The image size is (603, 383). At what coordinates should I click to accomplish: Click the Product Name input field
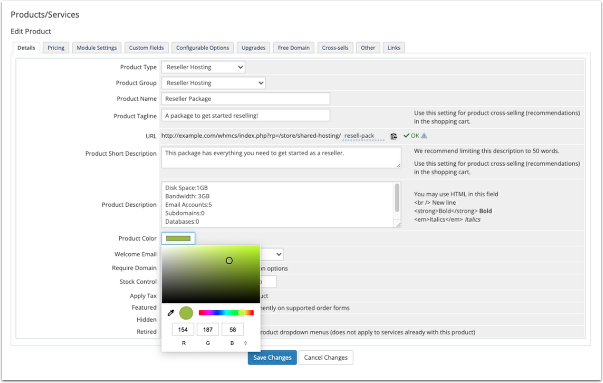[246, 99]
